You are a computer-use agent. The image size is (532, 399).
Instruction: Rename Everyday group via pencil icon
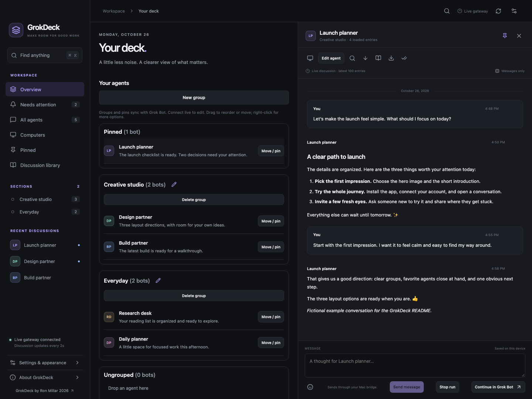tap(158, 280)
